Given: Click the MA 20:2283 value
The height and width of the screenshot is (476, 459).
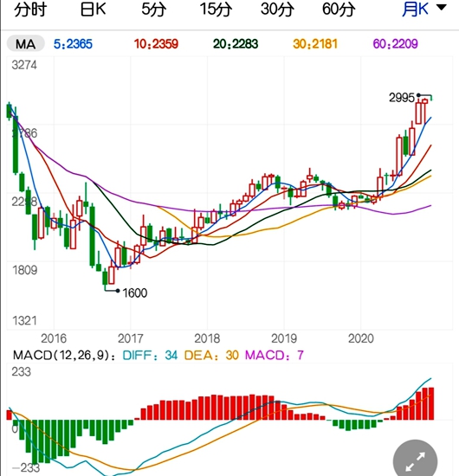Looking at the screenshot, I should click(x=236, y=44).
